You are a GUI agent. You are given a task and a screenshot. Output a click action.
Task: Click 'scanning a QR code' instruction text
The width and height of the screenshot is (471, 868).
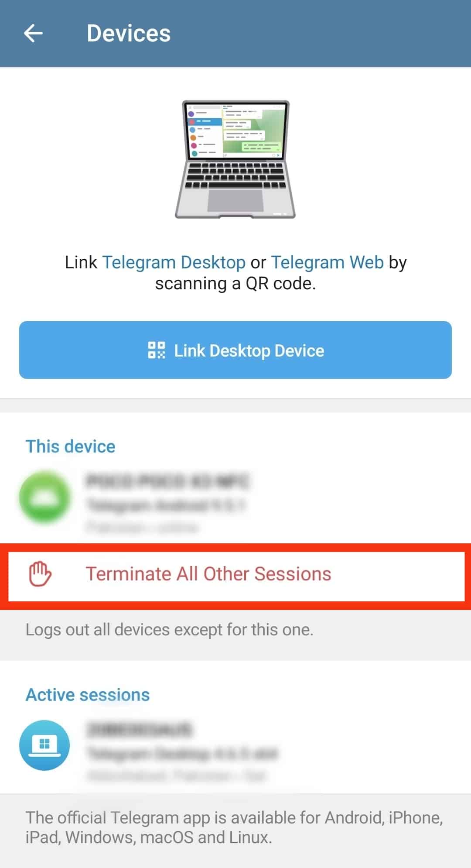pyautogui.click(x=235, y=284)
